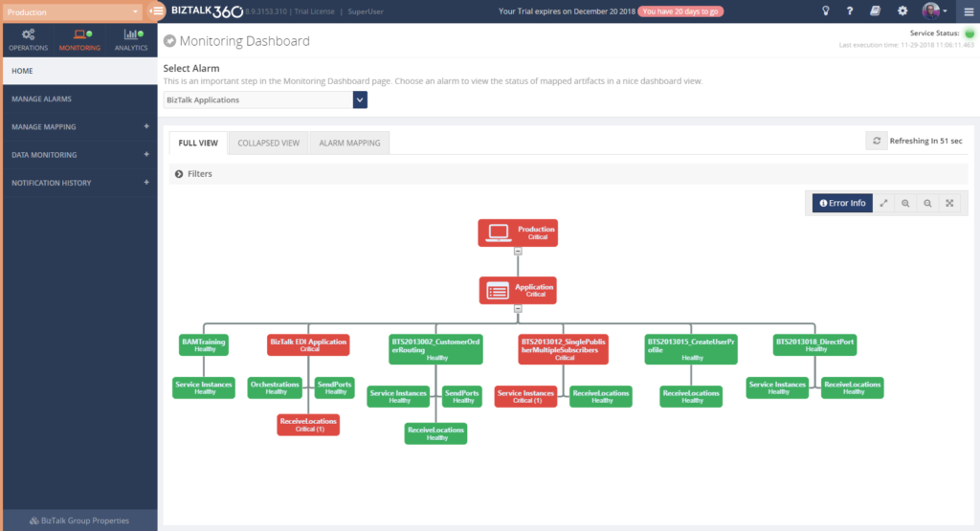Switch to Collapsed View tab
The image size is (980, 531).
coord(268,144)
